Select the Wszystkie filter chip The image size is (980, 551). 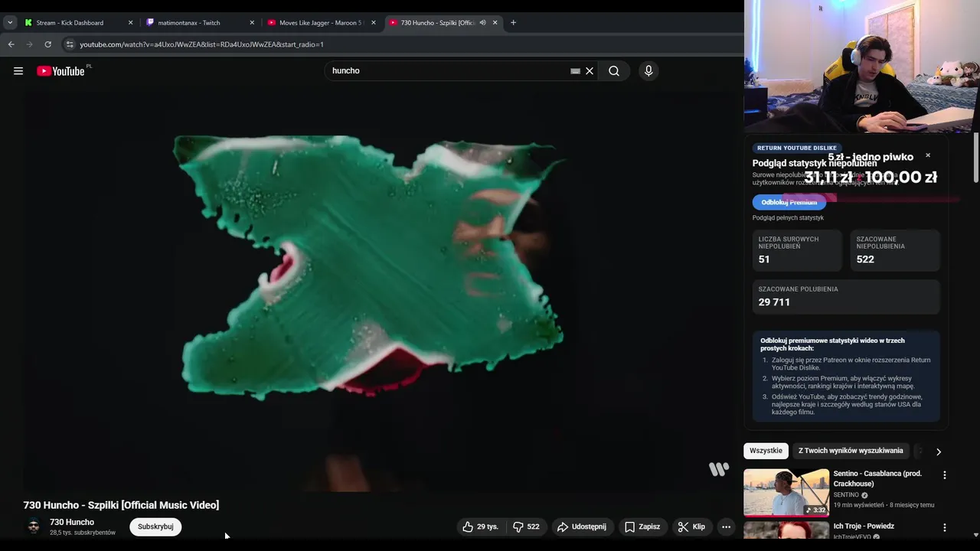point(766,451)
